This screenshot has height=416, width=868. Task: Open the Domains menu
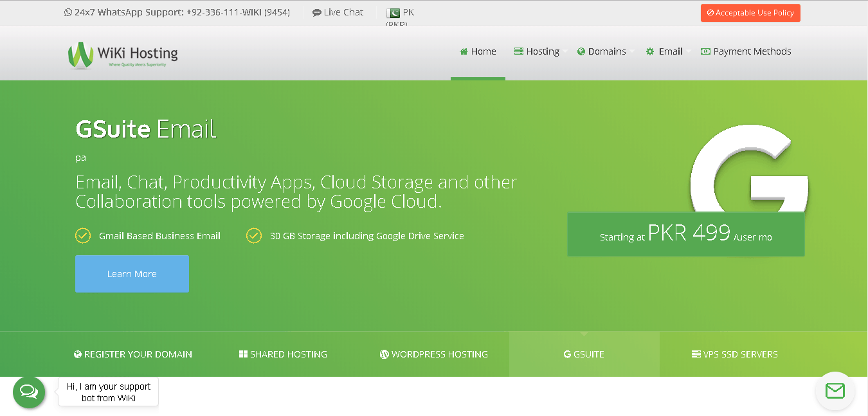point(602,51)
